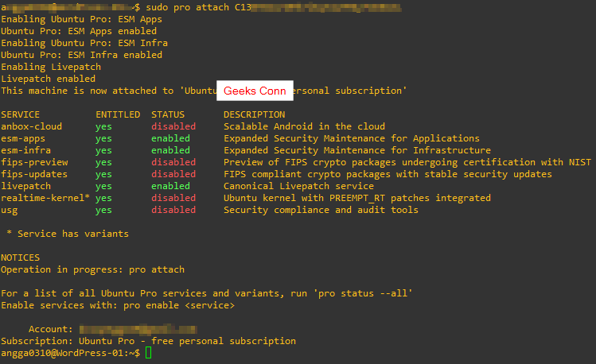Screen dimensions: 596x364
Task: Click the red disabled status for anbox-cloud
Action: (x=173, y=126)
